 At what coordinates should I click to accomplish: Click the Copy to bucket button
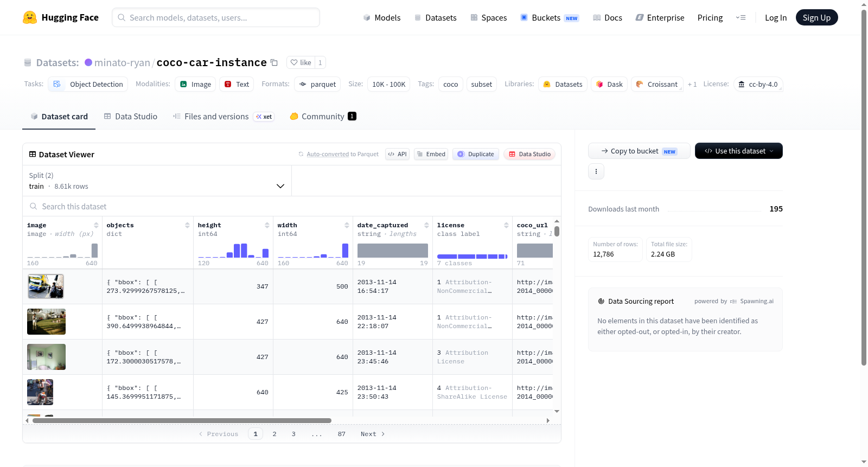(x=639, y=151)
